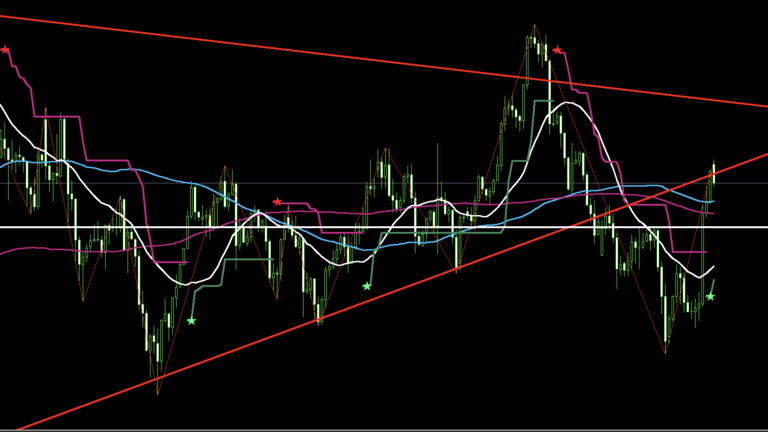Image resolution: width=768 pixels, height=432 pixels.
Task: Click the highest zigzag peak on the chart
Action: 534,24
